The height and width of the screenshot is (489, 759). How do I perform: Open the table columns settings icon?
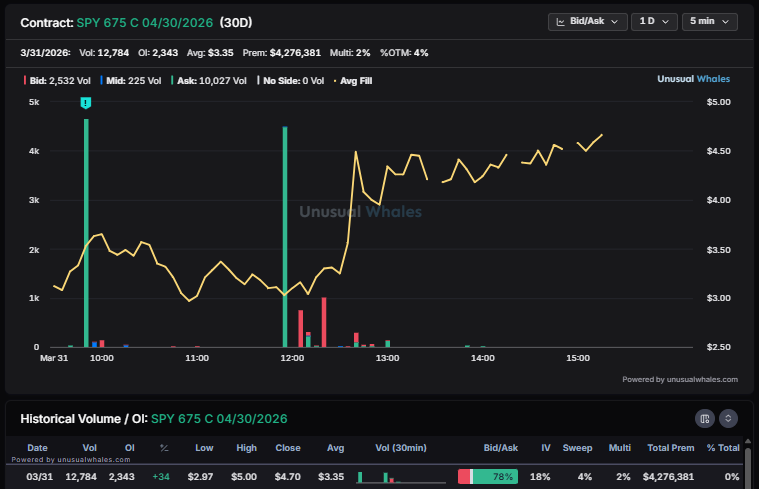coord(705,418)
